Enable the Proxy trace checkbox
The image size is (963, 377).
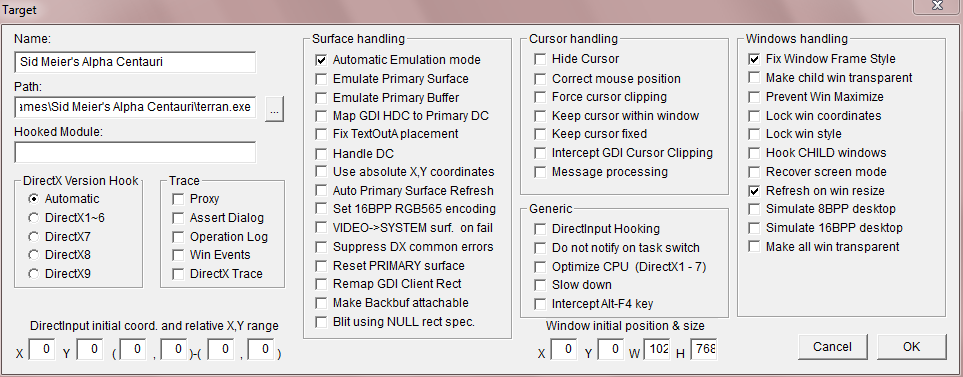click(178, 199)
